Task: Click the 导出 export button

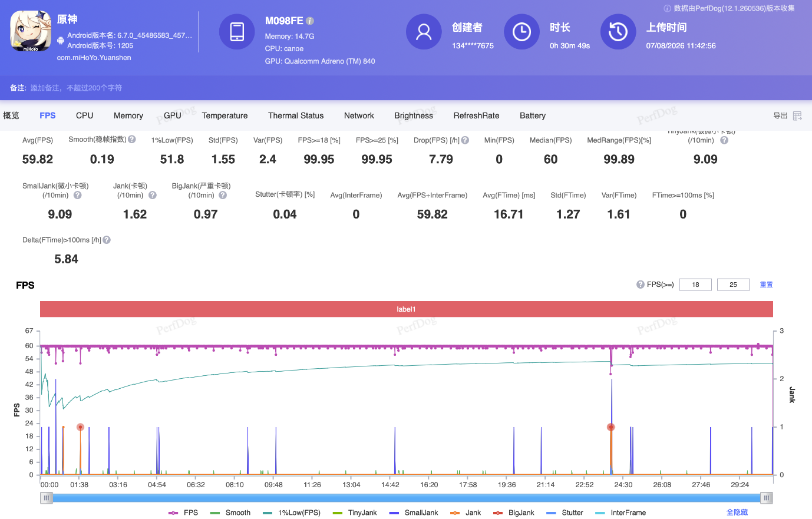Action: (780, 115)
